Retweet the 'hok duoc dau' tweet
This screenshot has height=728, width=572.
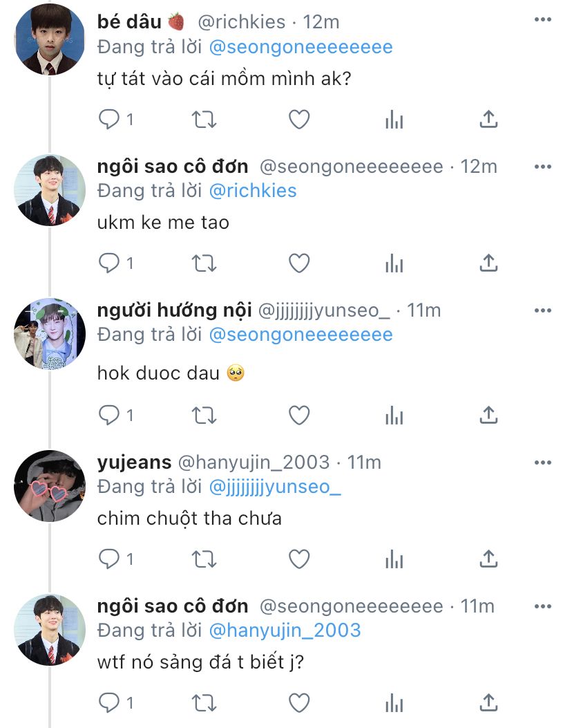click(x=204, y=415)
